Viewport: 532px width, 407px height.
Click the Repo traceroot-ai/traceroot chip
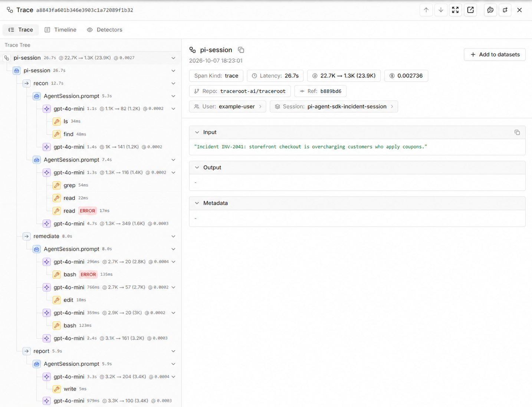pos(240,91)
